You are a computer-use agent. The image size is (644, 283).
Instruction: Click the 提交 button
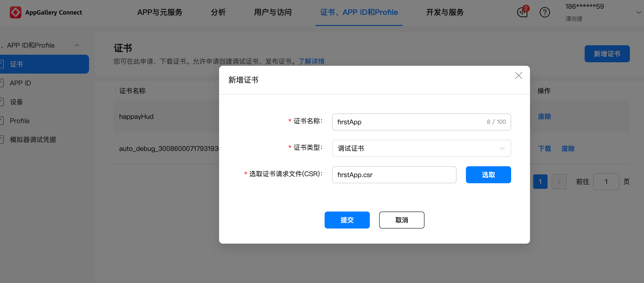click(x=347, y=220)
